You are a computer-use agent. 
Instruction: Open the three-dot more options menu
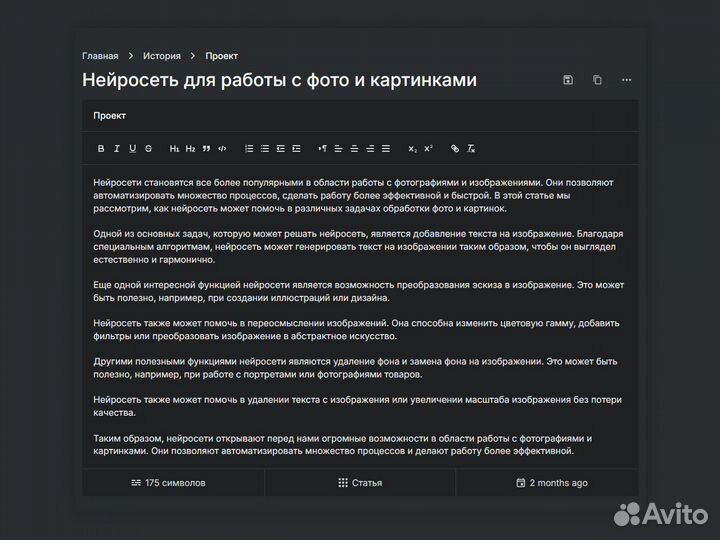click(626, 80)
